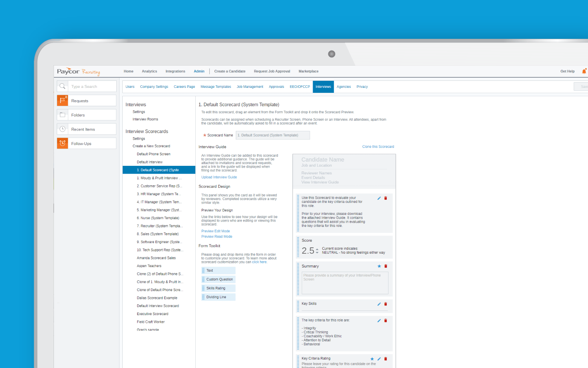Click the Recent Items clock icon
The image size is (588, 368).
point(62,129)
